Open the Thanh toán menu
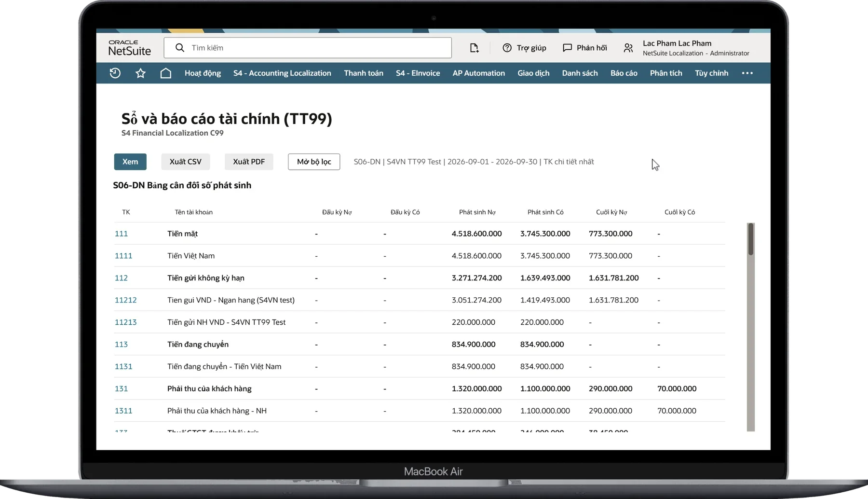 364,73
